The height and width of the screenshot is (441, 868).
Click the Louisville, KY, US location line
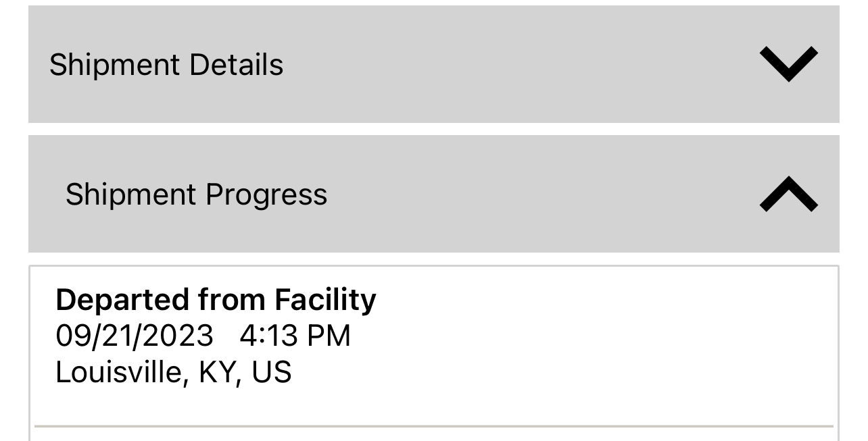[x=173, y=373]
